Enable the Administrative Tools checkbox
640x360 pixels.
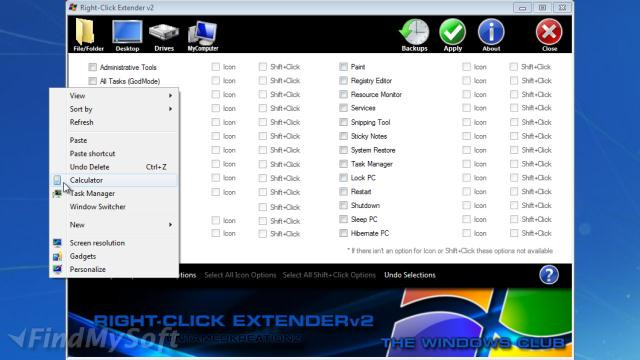point(92,67)
